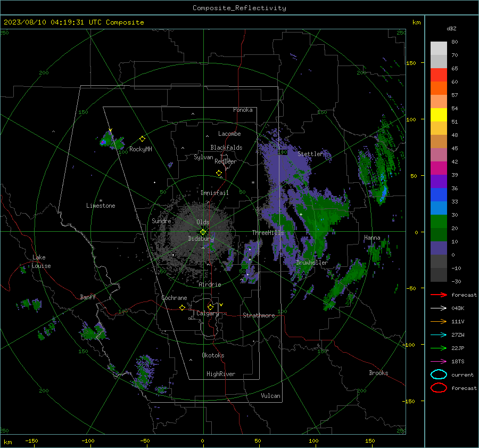
Task: Click the yellow radar-center diamond above Didsbury
Action: (203, 232)
